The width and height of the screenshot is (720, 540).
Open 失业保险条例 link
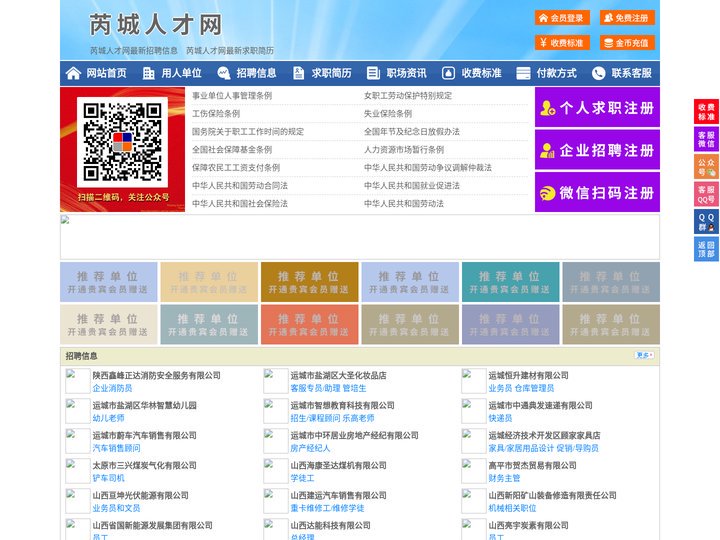coord(388,113)
